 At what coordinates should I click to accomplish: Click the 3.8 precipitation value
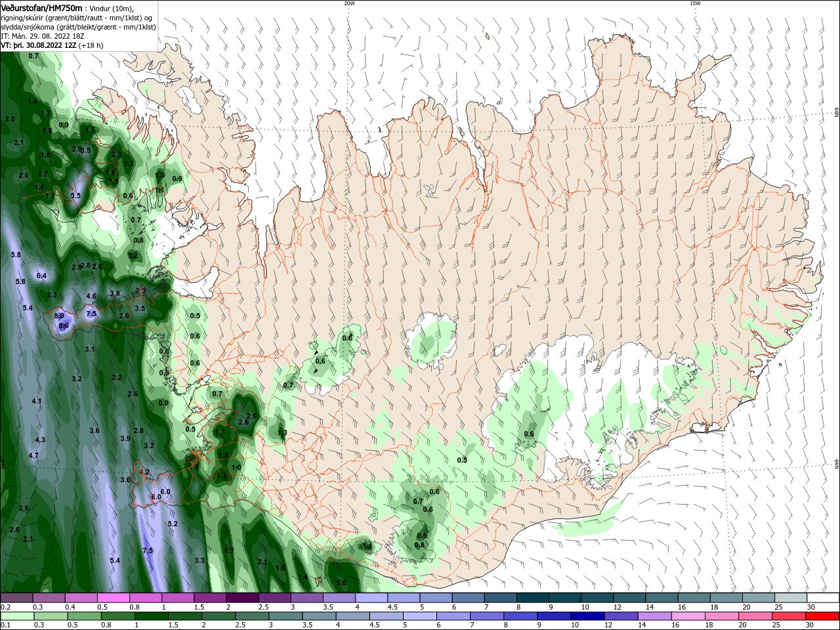coord(115,293)
